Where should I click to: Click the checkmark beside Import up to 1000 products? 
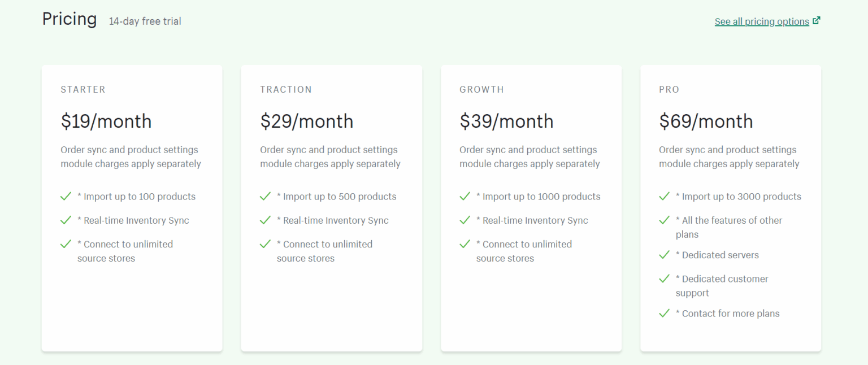pos(465,196)
